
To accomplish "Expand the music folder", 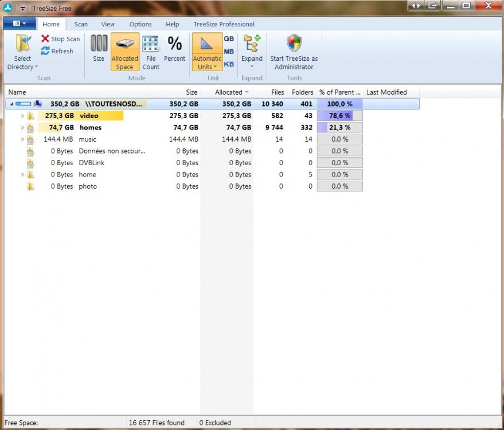I will point(22,139).
